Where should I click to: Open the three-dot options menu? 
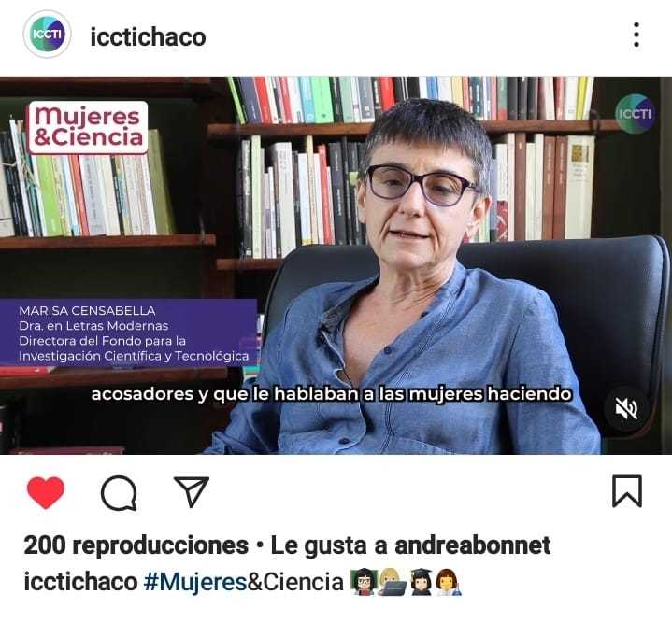pos(636,35)
